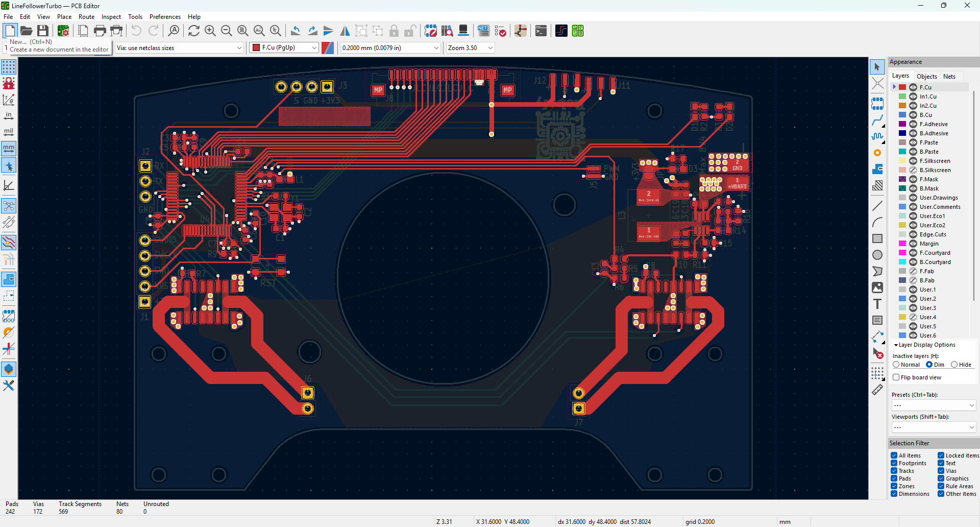Screen dimensions: 980x527
Task: Choose the Add Text tool
Action: pos(877,304)
